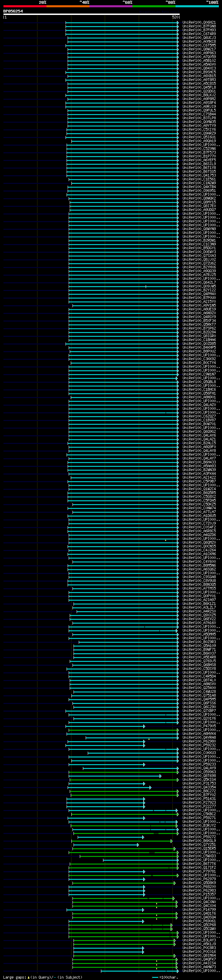This screenshot has width=222, height=980.
Task: Select the UniRef100_P62980 label
Action: coord(199,741)
